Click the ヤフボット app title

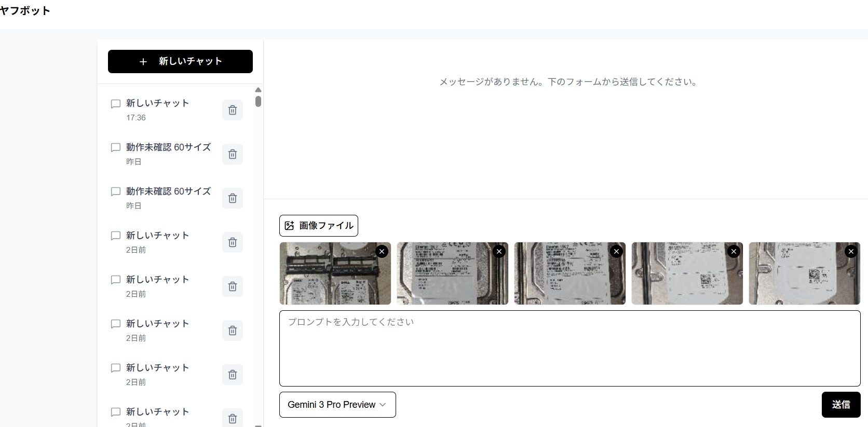pyautogui.click(x=25, y=11)
